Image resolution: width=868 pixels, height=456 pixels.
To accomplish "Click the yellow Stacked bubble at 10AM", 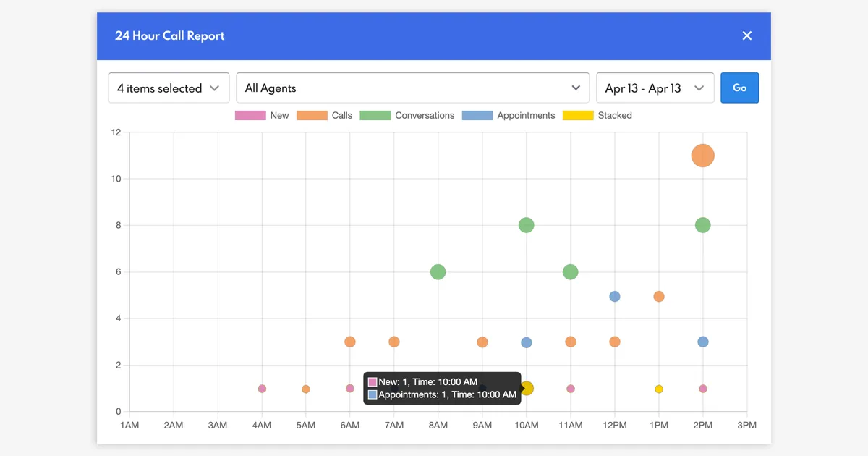I will (x=528, y=389).
